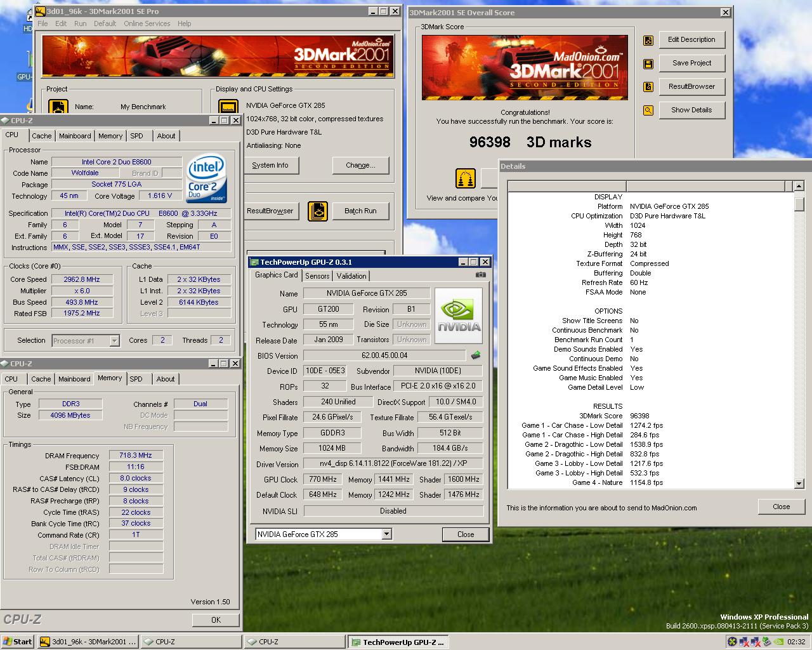
Task: Switch to Validation tab in GPU-Z
Action: tap(351, 276)
